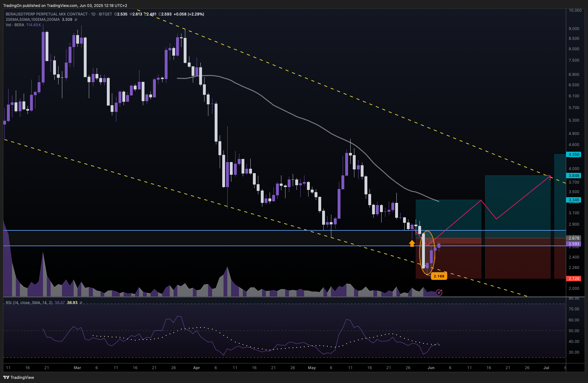This screenshot has height=383, width=588.
Task: Click the 6.100 price axis label
Action: tap(574, 96)
